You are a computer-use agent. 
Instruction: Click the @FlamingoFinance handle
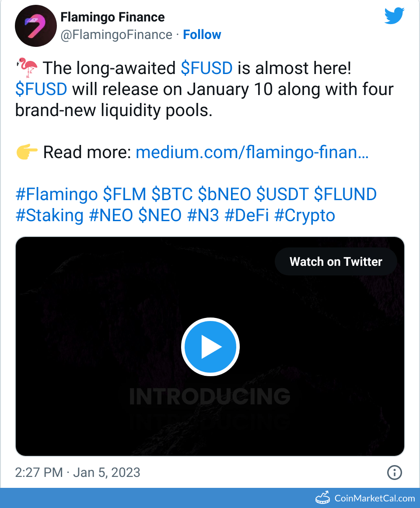(x=115, y=35)
